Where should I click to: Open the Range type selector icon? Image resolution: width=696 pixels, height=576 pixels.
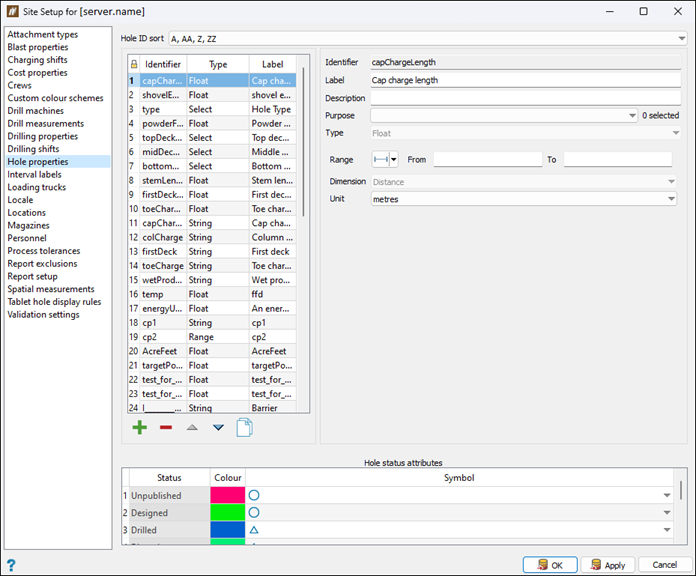click(x=385, y=159)
